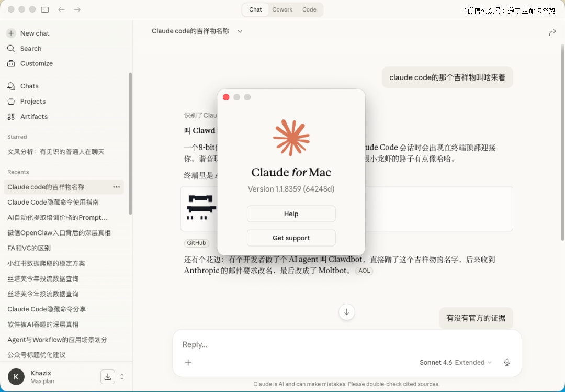This screenshot has height=392, width=565.
Task: Toggle the sidebar panel icon
Action: 45,9
